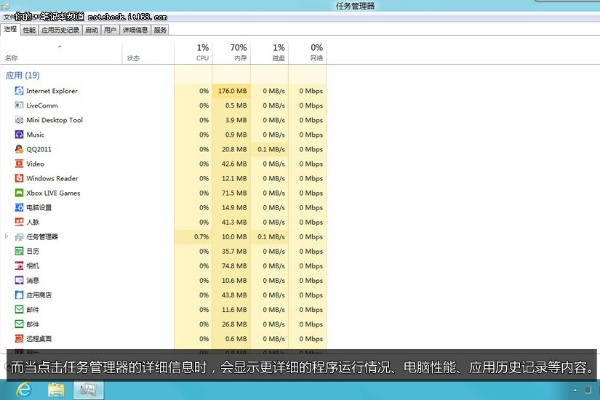This screenshot has width=600, height=400.
Task: Click the Internet Explorer process icon
Action: coord(19,91)
